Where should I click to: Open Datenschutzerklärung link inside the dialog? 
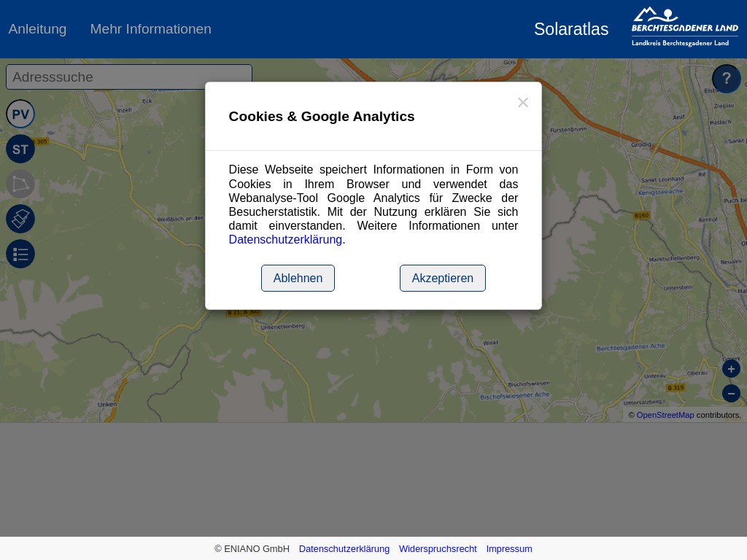point(285,239)
